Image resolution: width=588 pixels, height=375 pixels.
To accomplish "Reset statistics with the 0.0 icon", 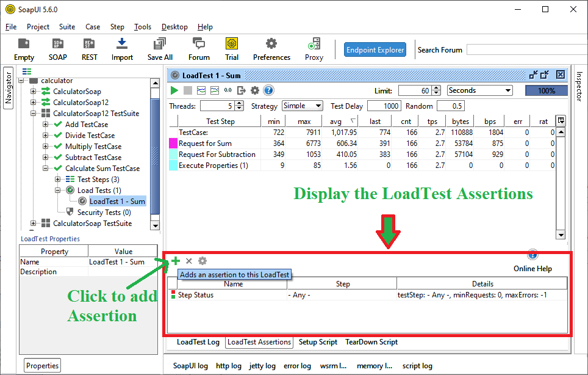I will pos(228,90).
